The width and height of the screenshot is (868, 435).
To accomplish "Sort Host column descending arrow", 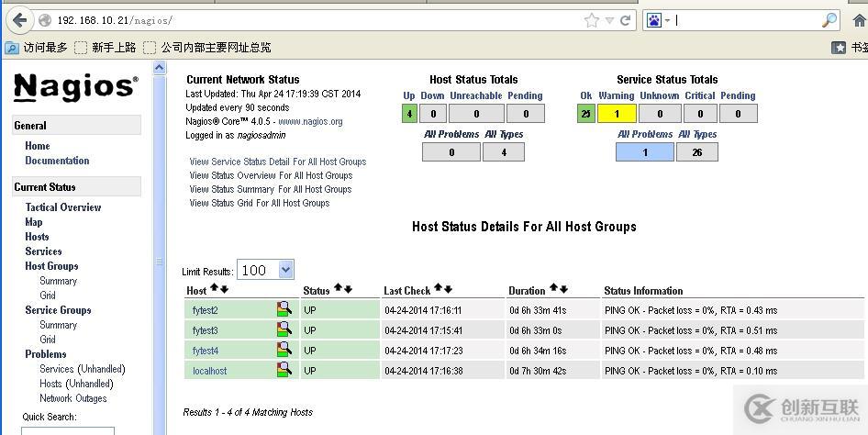I will click(224, 289).
